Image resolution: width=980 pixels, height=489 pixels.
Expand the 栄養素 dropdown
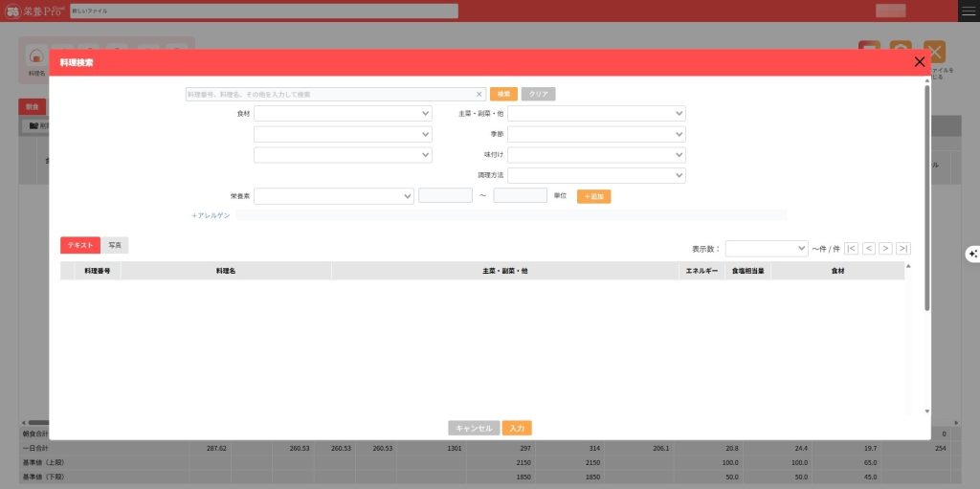(333, 196)
